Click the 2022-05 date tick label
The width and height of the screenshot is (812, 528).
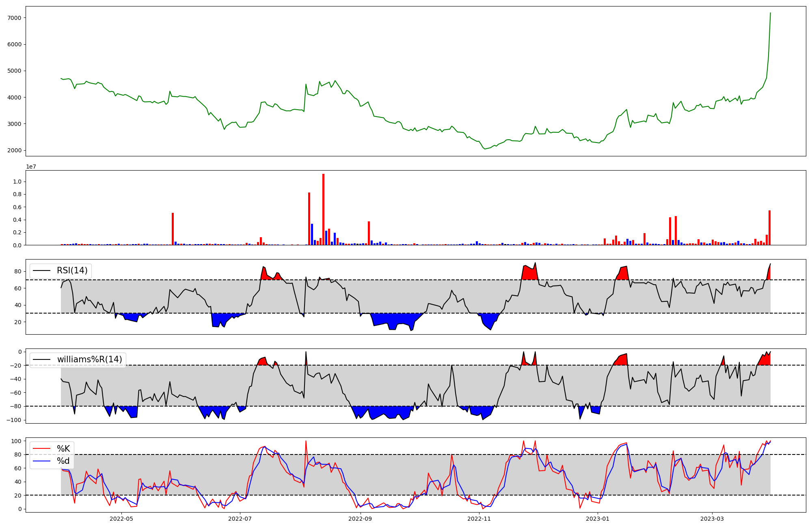(x=121, y=519)
